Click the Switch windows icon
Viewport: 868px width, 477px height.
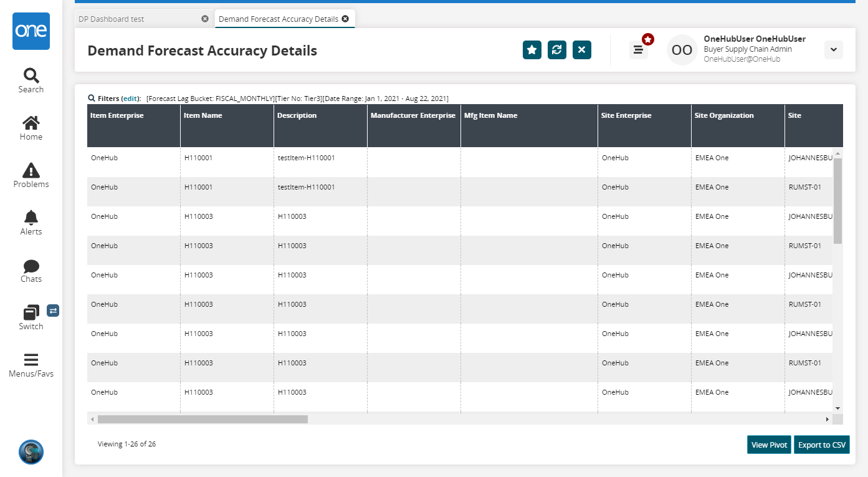tap(31, 312)
